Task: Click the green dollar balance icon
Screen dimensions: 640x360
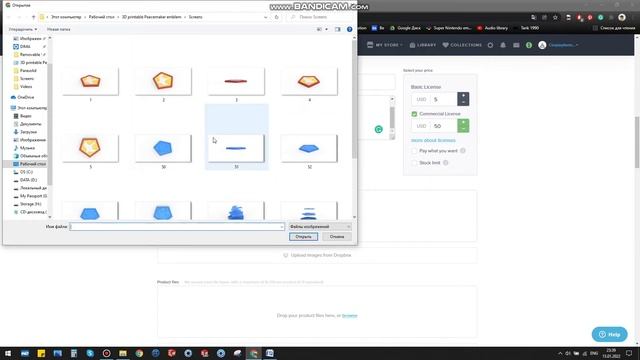Action: pyautogui.click(x=529, y=45)
